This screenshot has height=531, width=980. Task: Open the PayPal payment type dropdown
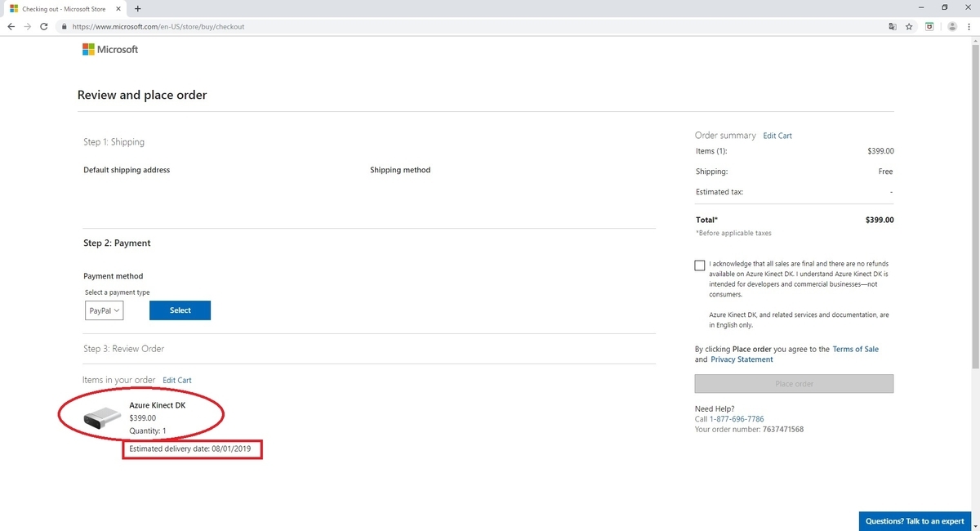click(105, 310)
